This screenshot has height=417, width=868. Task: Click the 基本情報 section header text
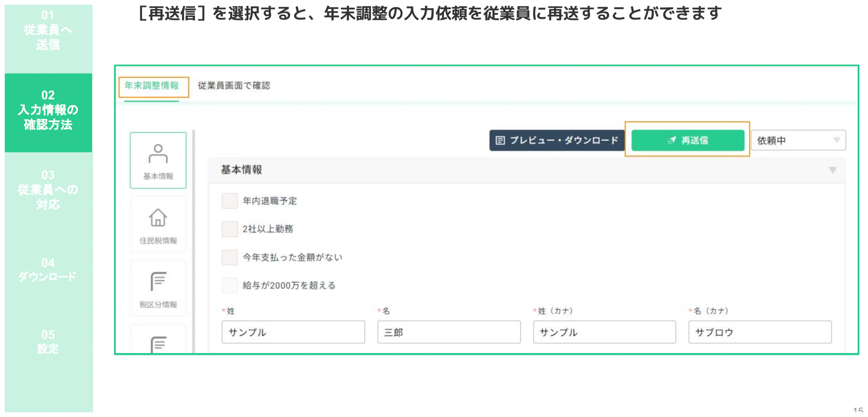[242, 170]
